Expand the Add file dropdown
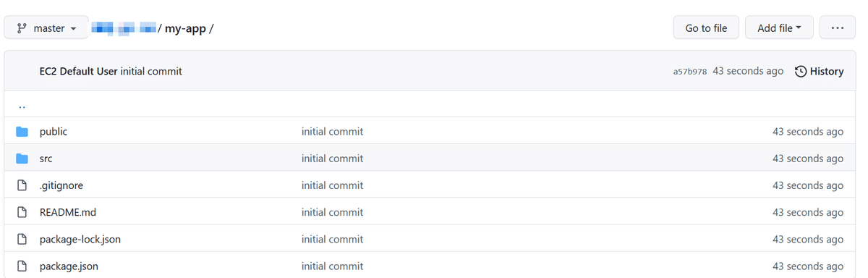Image resolution: width=868 pixels, height=278 pixels. (x=779, y=28)
